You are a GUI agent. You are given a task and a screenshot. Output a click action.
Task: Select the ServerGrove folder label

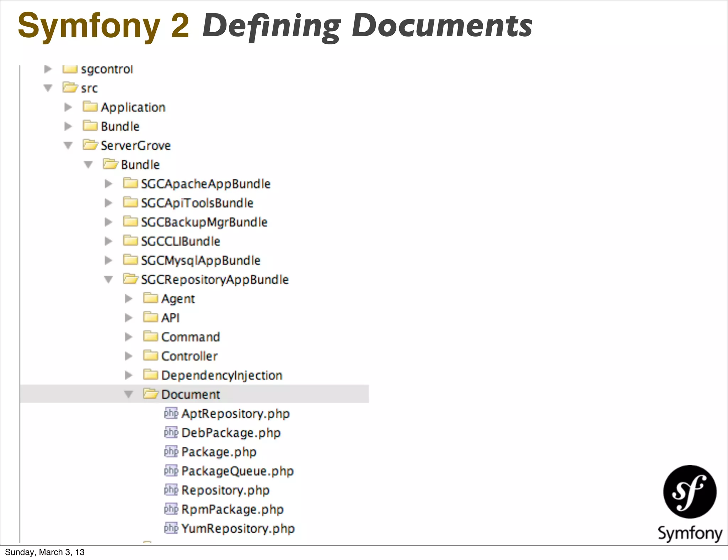pyautogui.click(x=136, y=146)
